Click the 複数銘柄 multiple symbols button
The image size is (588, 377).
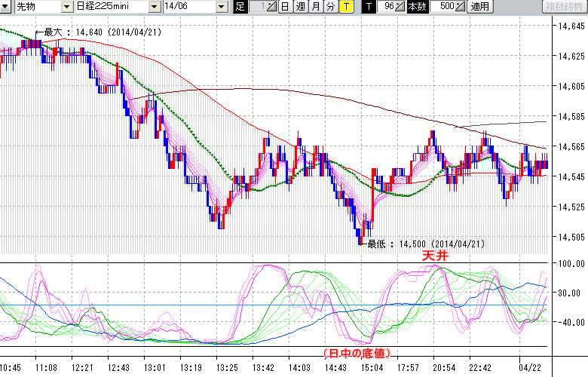[x=565, y=7]
